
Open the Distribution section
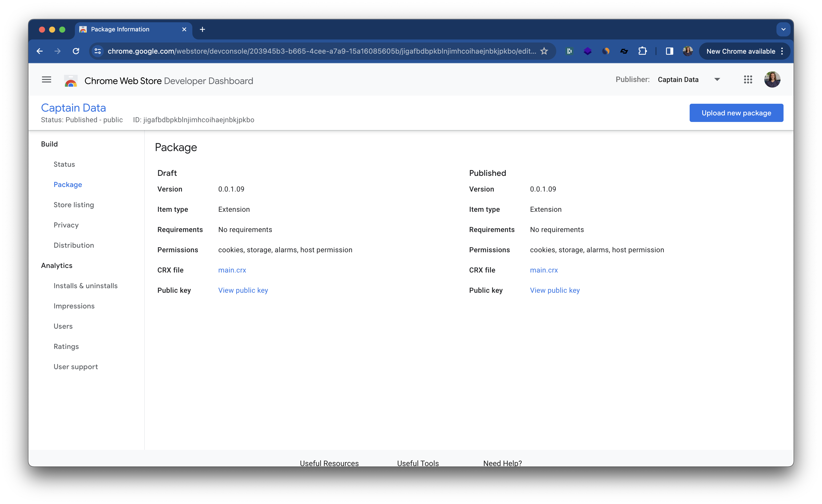click(x=74, y=245)
